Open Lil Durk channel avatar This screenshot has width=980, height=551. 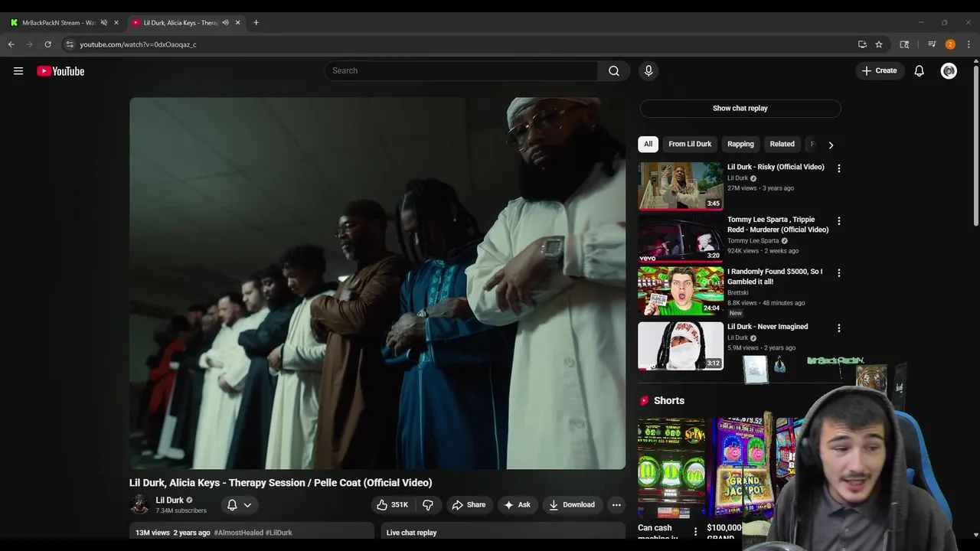[139, 504]
